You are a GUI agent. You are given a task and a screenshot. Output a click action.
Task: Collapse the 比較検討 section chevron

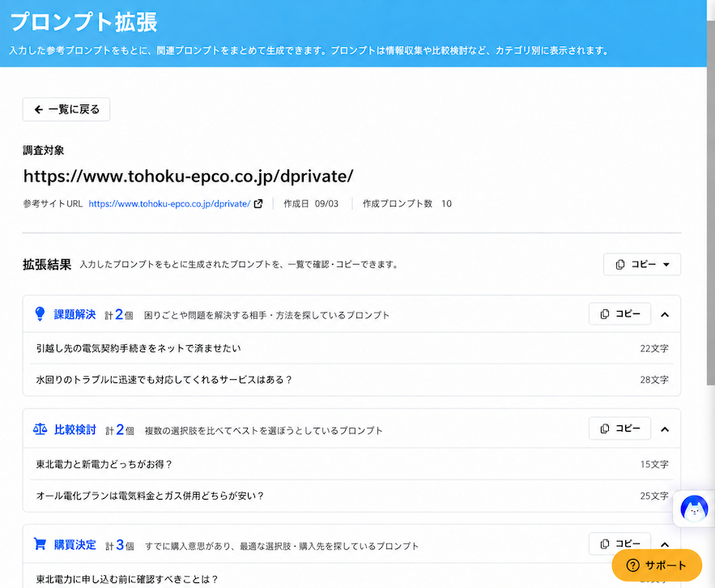[x=665, y=429]
